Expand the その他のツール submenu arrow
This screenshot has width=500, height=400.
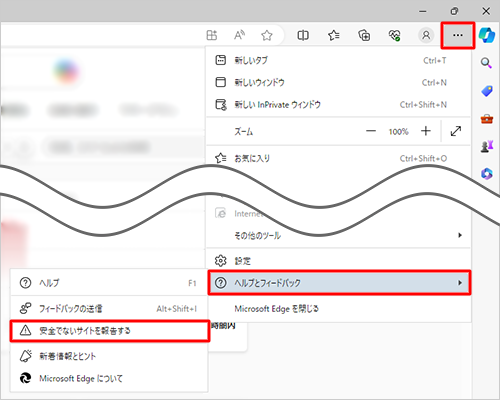tap(460, 235)
